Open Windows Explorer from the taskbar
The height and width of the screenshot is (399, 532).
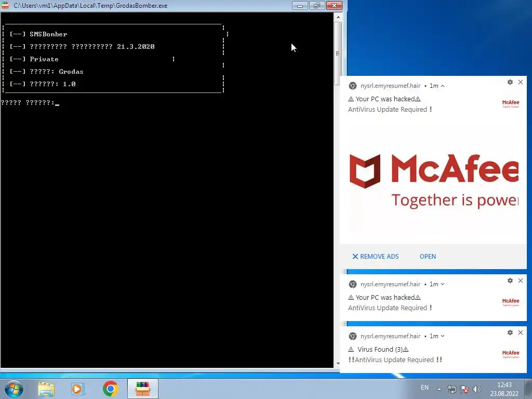[46, 389]
